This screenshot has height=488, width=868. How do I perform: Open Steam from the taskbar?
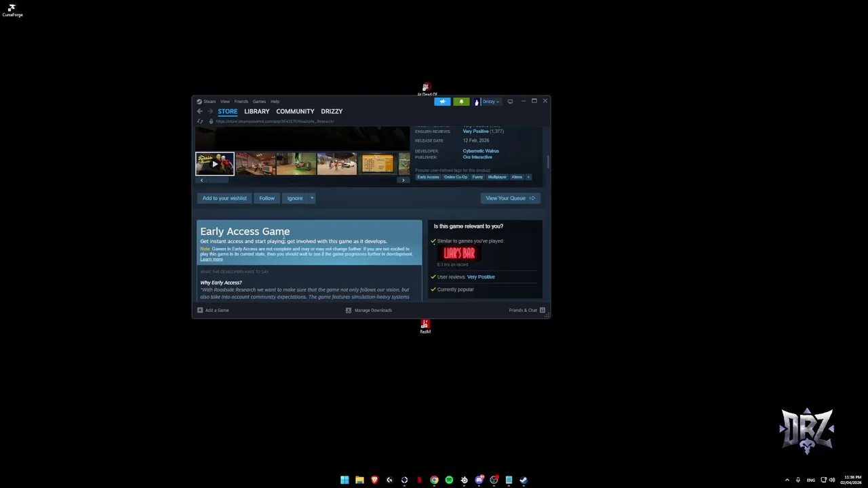(524, 480)
